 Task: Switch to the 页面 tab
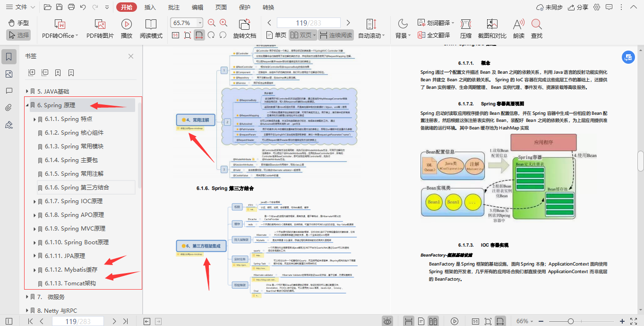click(x=221, y=7)
